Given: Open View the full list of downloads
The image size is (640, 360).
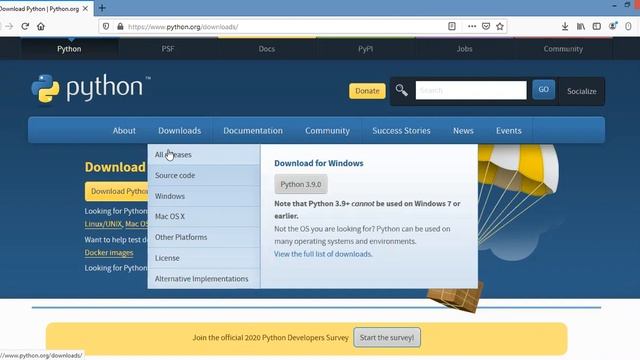Looking at the screenshot, I should point(323,254).
